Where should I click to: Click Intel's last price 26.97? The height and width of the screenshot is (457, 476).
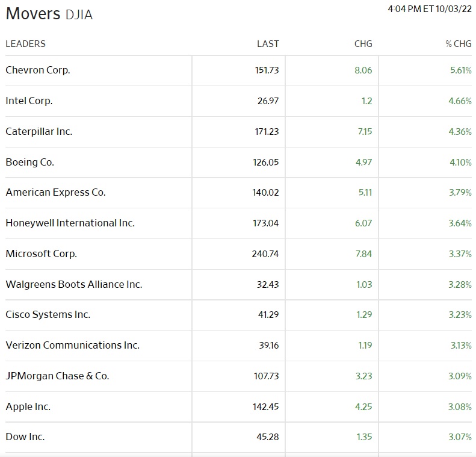268,101
